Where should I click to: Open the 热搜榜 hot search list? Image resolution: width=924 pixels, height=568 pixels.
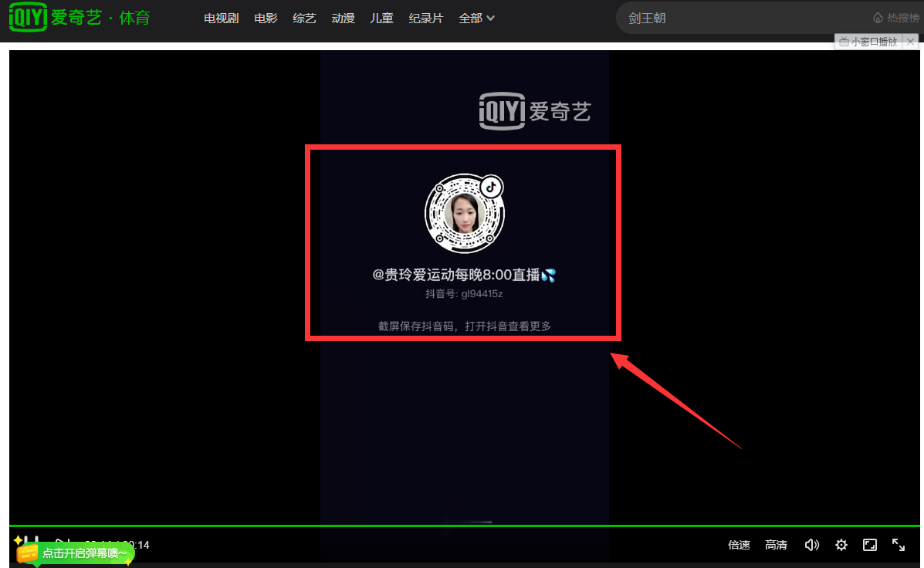(895, 19)
